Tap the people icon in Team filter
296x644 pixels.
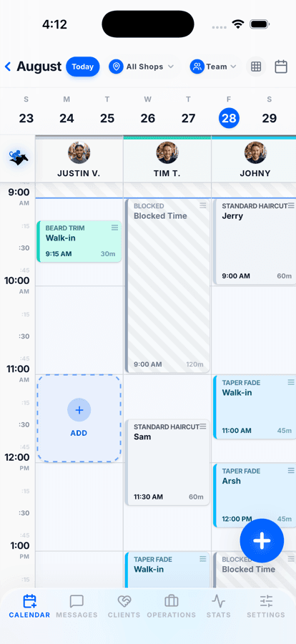click(x=197, y=67)
